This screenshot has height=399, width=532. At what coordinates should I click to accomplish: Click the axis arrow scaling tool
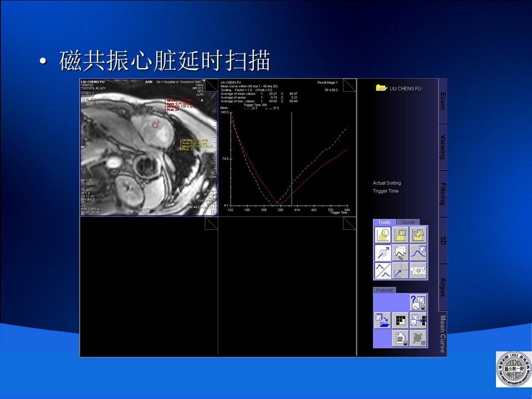pos(400,270)
